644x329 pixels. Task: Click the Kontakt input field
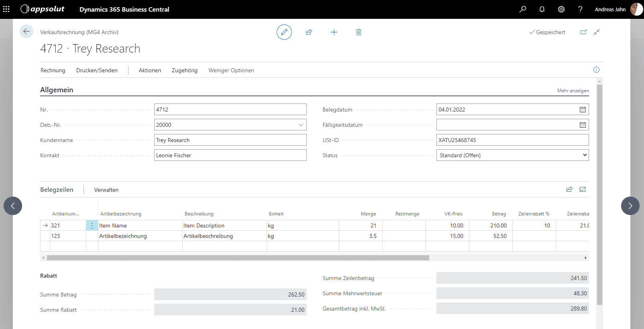(230, 155)
